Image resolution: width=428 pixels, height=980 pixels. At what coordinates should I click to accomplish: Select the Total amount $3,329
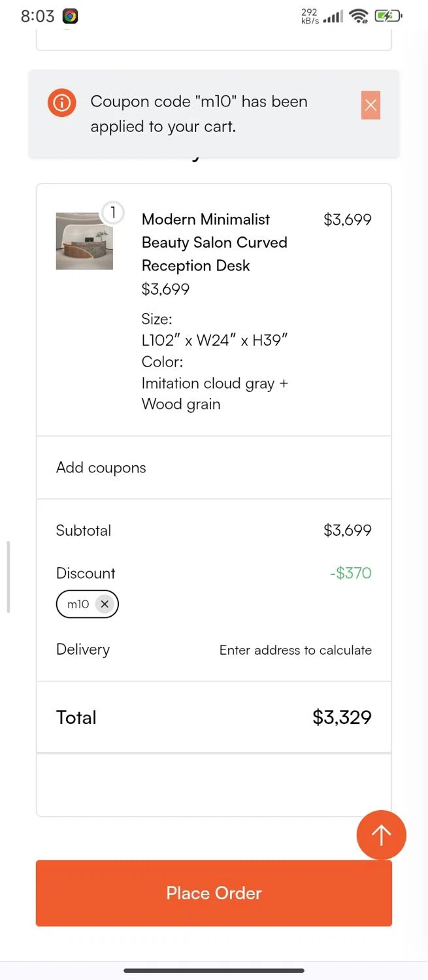pos(342,717)
